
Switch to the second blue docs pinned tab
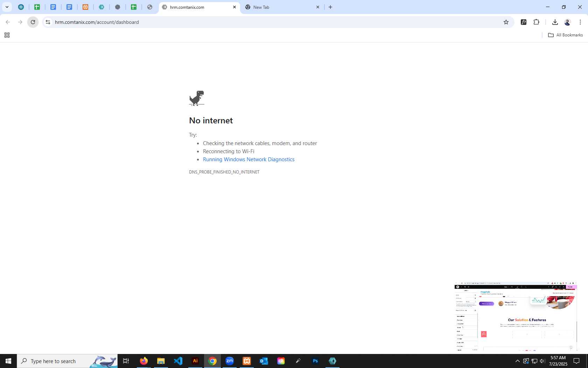coord(69,7)
